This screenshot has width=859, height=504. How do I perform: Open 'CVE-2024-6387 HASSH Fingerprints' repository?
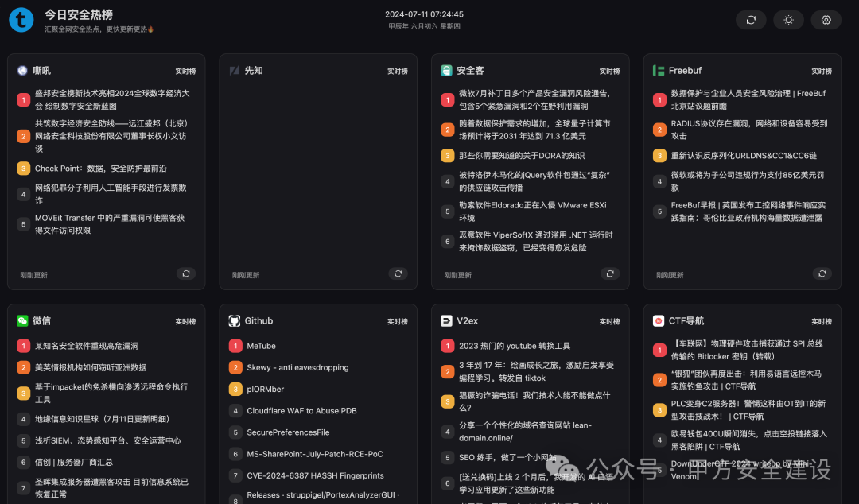(315, 475)
